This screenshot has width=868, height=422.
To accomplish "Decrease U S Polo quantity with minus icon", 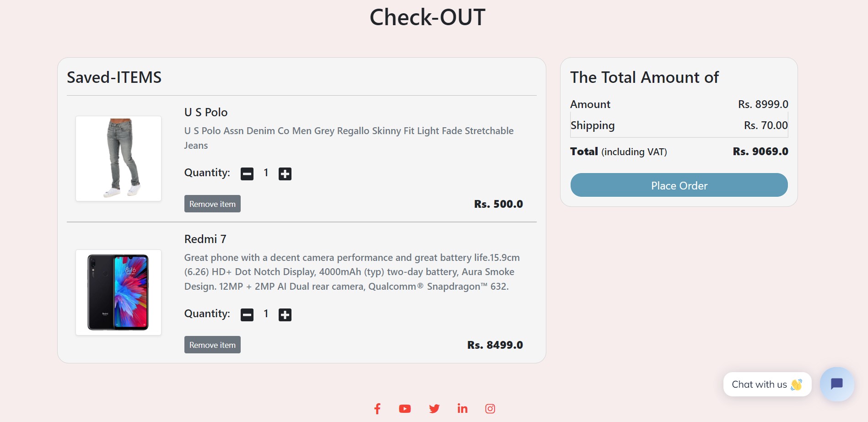I will click(247, 173).
